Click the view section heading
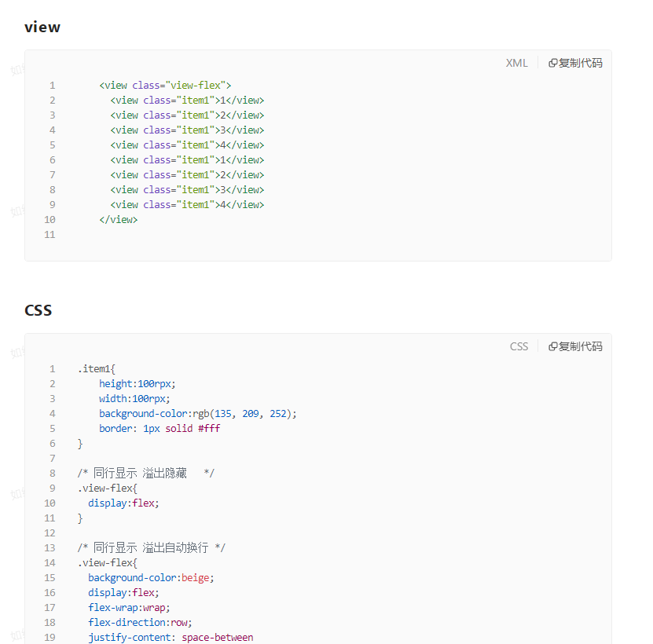This screenshot has height=644, width=653. (x=42, y=27)
